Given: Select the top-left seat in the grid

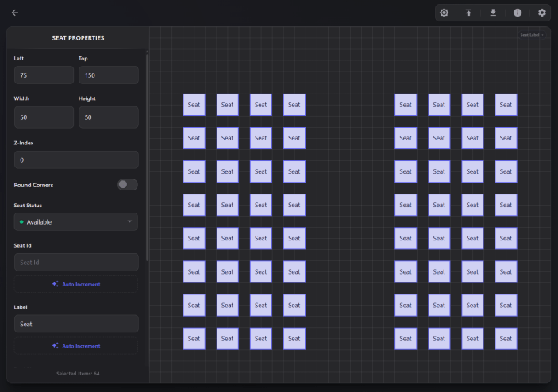Looking at the screenshot, I should click(194, 105).
